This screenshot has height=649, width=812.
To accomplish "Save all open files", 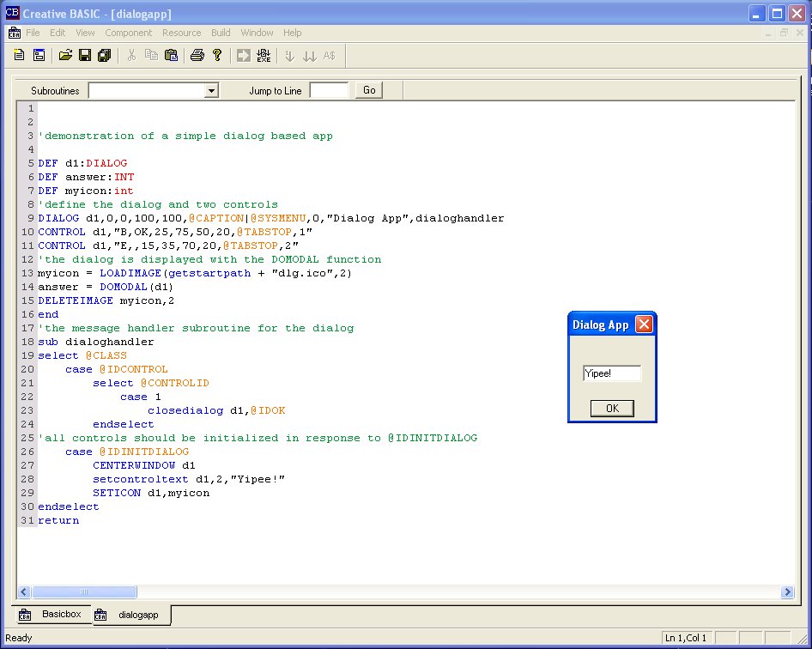I will (x=105, y=55).
